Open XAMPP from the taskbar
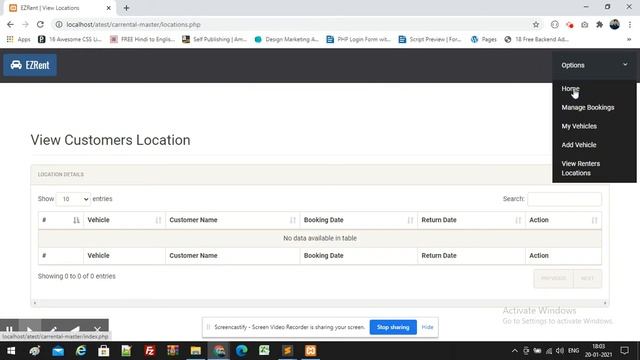 [x=311, y=351]
